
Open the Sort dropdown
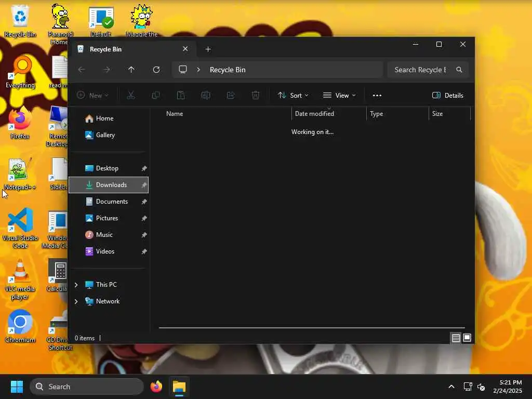(293, 96)
